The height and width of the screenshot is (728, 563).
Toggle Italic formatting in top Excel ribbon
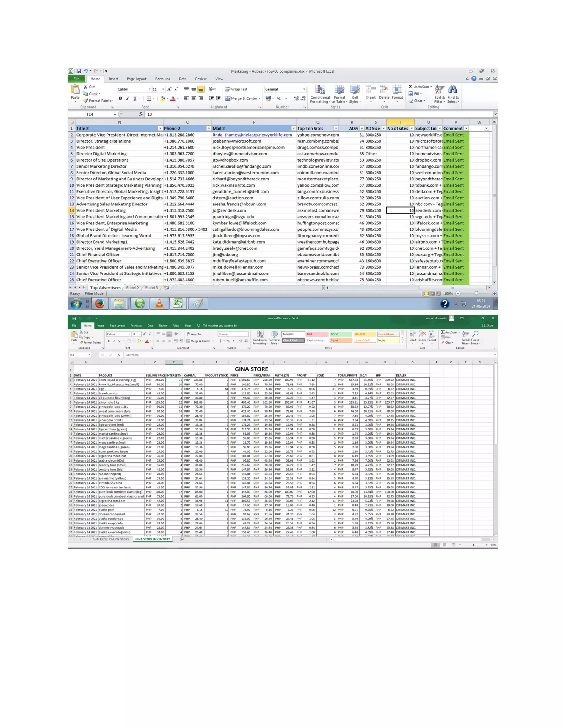127,98
